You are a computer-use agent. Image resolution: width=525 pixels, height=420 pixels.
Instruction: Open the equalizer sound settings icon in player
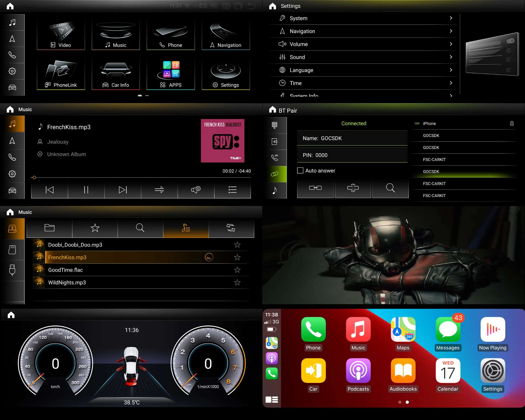click(x=196, y=190)
